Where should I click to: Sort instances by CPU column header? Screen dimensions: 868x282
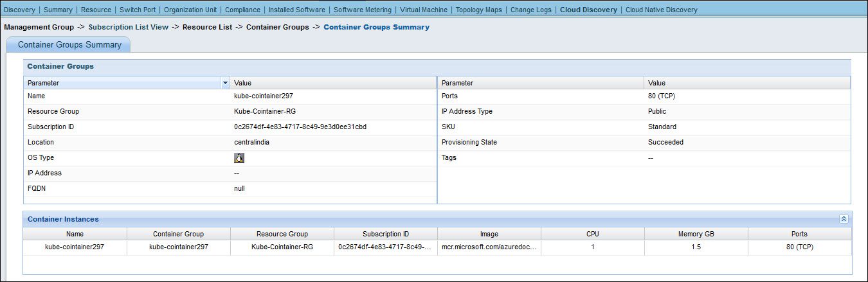(592, 234)
